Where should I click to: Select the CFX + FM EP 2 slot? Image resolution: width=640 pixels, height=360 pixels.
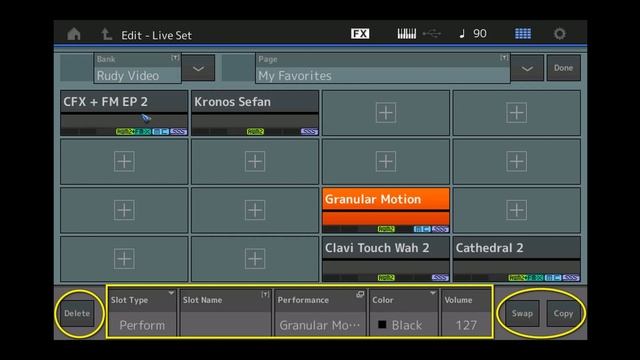pyautogui.click(x=124, y=113)
